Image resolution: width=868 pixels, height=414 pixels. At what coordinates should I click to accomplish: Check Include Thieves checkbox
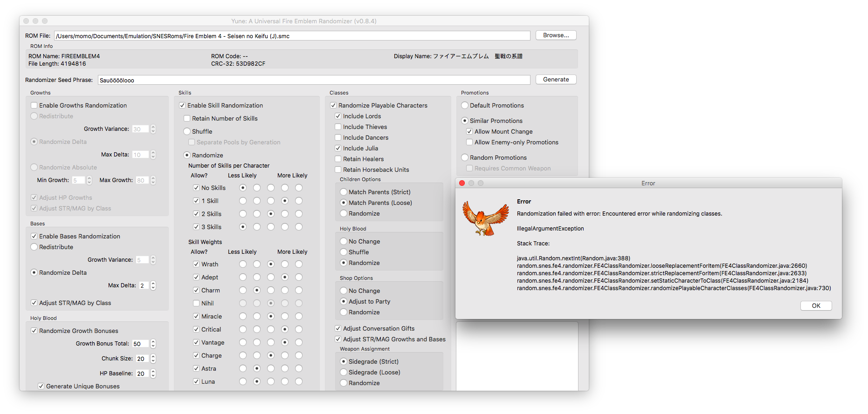click(x=338, y=127)
